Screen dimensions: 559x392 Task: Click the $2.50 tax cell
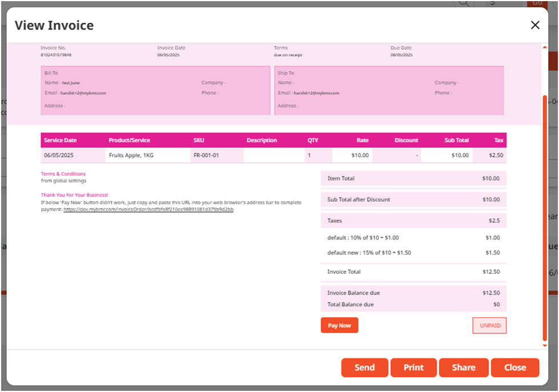489,155
